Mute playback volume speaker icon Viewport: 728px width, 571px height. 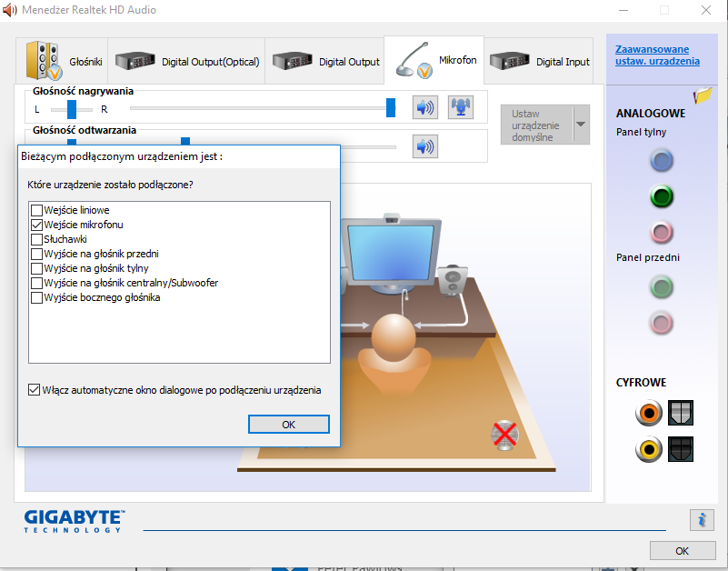pos(424,146)
